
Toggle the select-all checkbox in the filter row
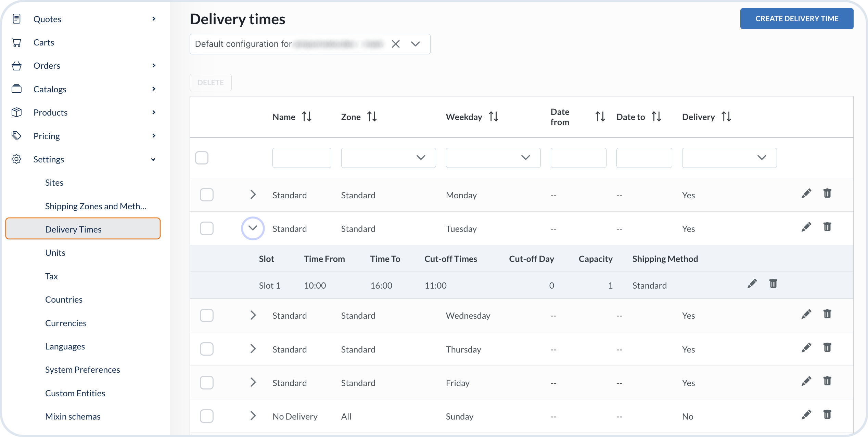click(x=202, y=158)
